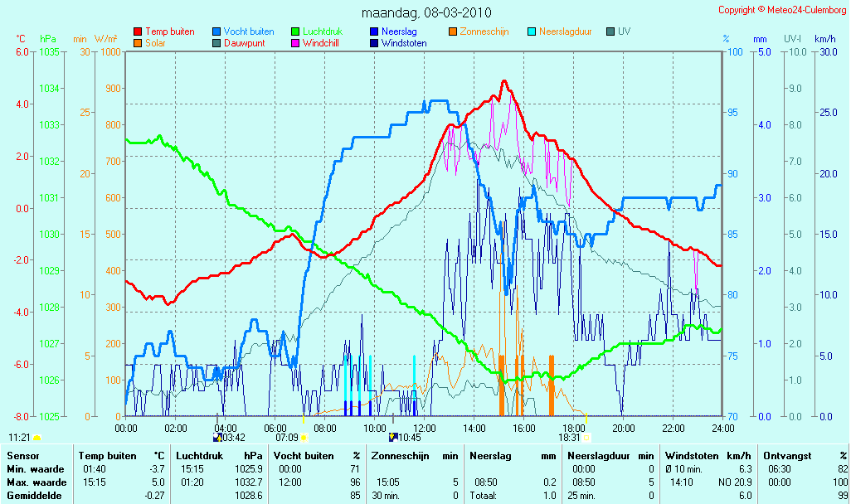Click the cyan Neerslagduur legend square

[x=532, y=32]
